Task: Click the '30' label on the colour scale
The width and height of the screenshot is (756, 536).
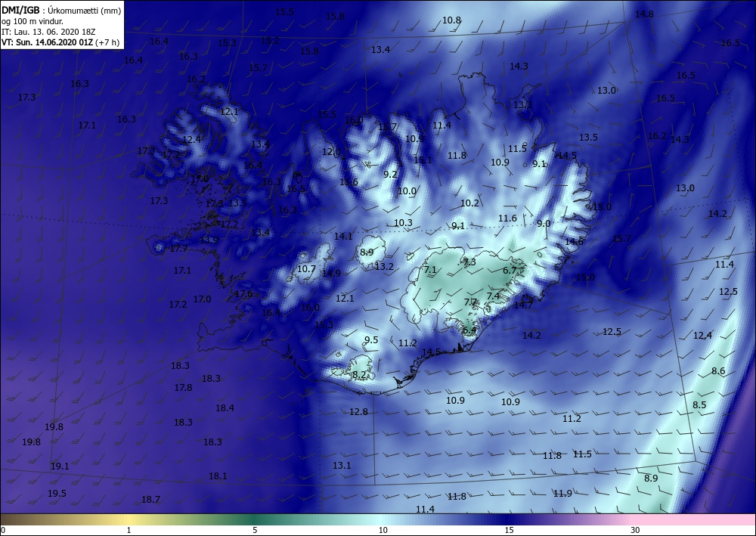Action: pyautogui.click(x=635, y=530)
